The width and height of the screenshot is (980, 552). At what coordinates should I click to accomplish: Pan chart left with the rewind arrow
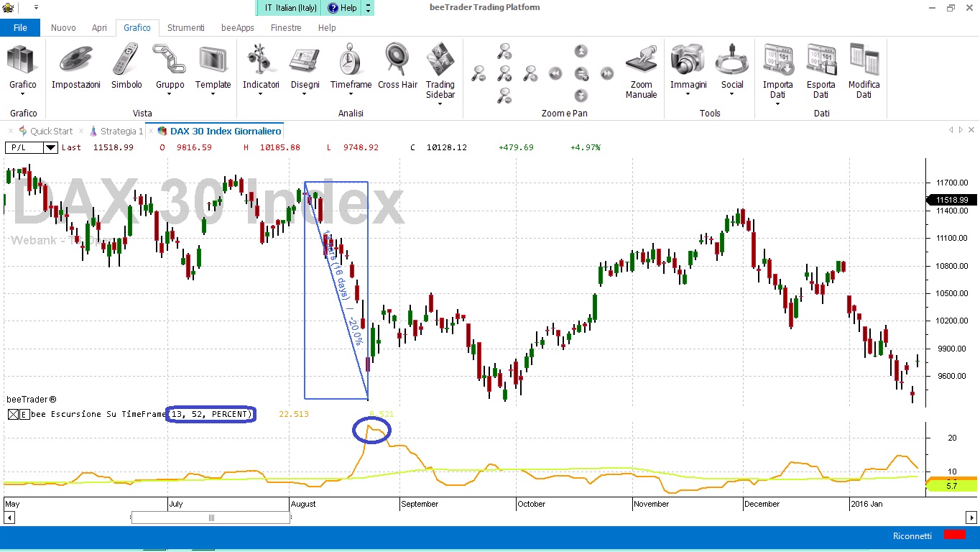[555, 73]
